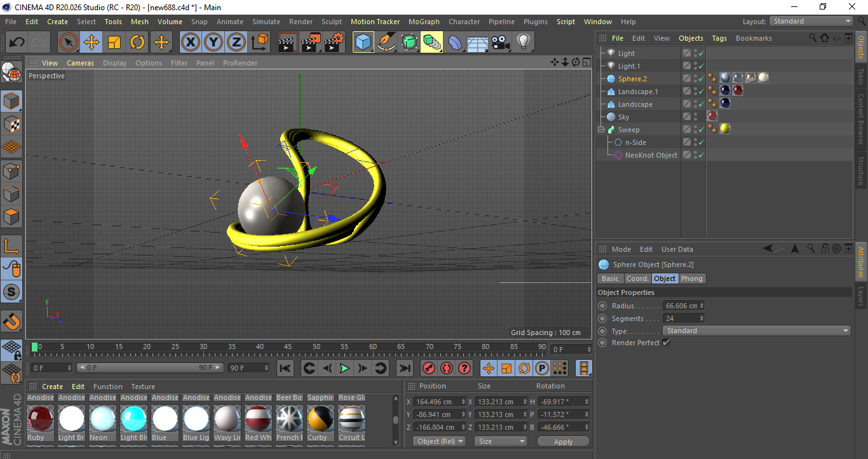The image size is (868, 459).
Task: Switch to Model mode cube icon
Action: [x=11, y=101]
